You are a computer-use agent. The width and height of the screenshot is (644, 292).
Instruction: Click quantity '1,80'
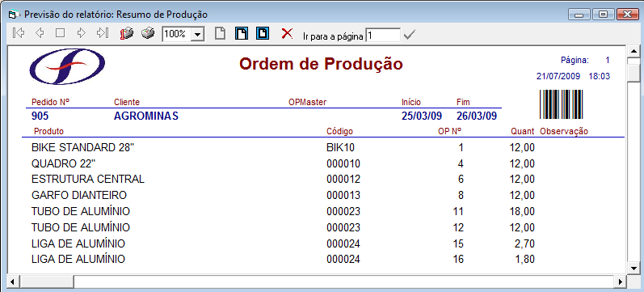pos(524,260)
